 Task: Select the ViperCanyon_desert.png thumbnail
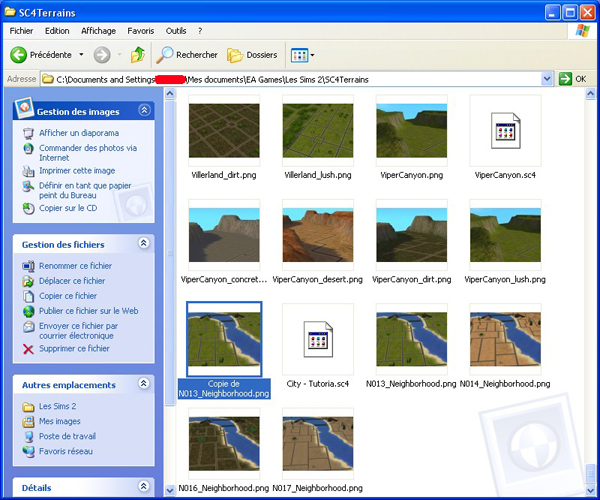318,235
